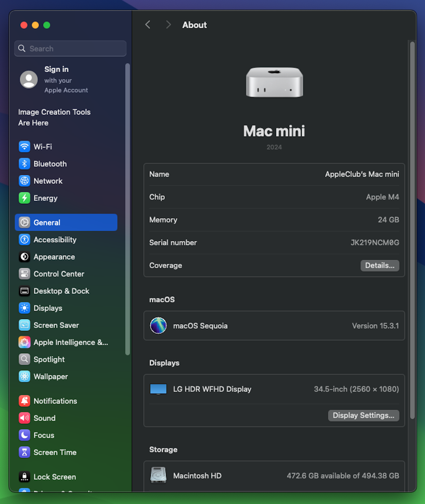Viewport: 425px width, 504px height.
Task: Click the Notifications bell icon
Action: 24,401
